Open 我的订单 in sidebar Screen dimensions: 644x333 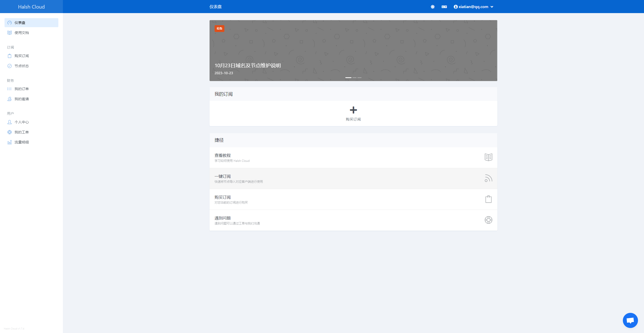pos(22,89)
